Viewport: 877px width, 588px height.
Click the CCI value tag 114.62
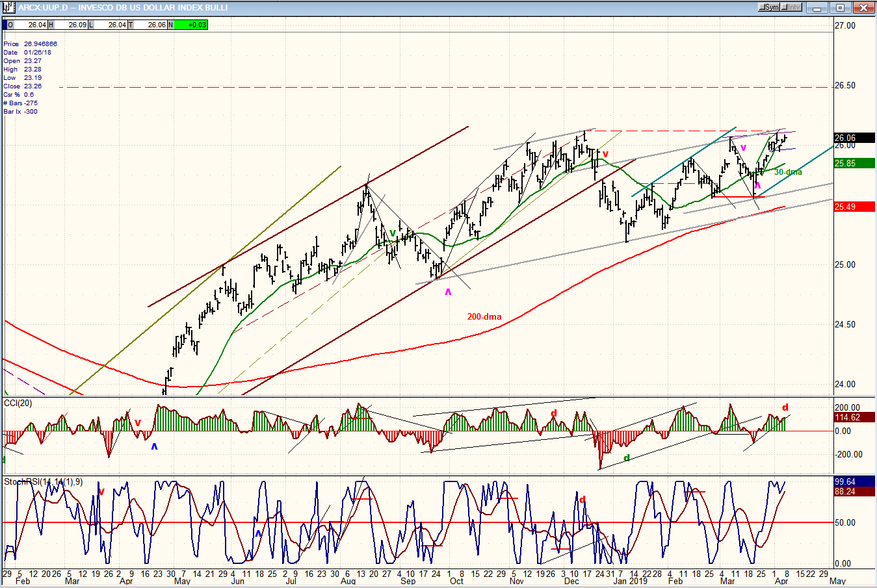click(854, 418)
